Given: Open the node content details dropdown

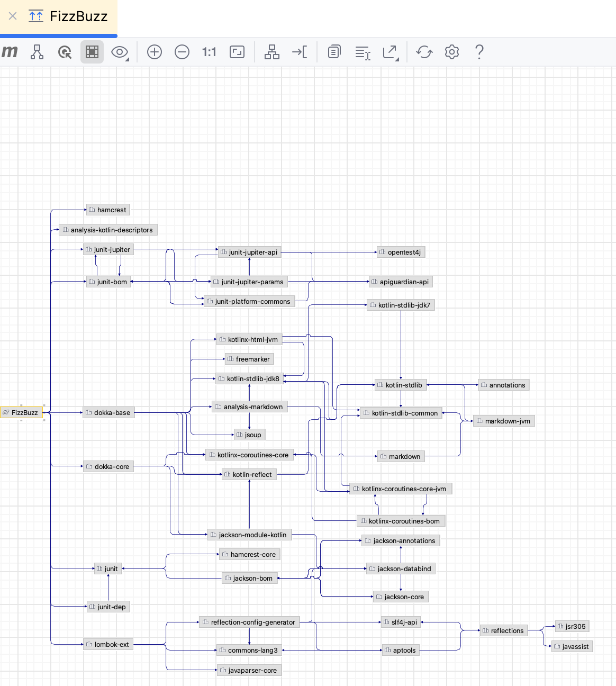Looking at the screenshot, I should [x=363, y=52].
